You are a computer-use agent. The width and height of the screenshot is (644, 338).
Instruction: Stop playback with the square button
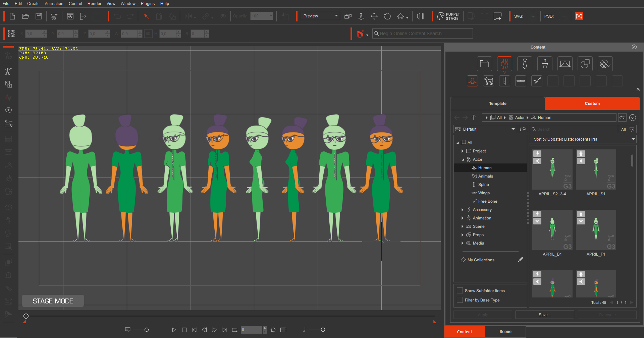tap(184, 330)
